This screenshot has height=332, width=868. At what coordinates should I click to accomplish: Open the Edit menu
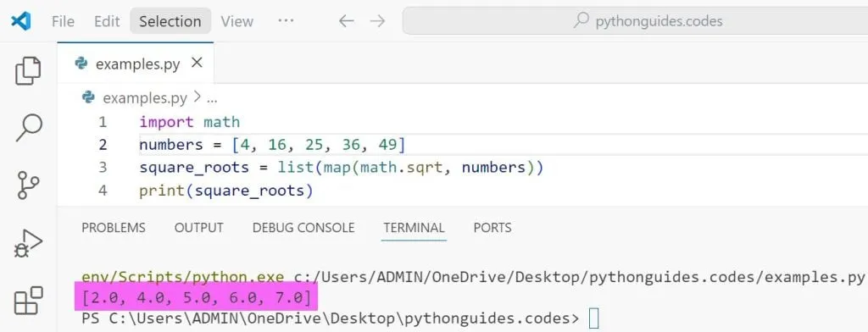[x=106, y=21]
